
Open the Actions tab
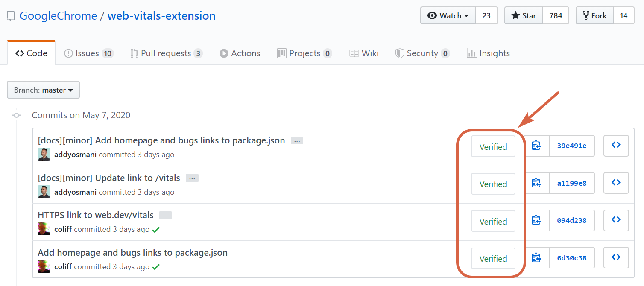(240, 53)
